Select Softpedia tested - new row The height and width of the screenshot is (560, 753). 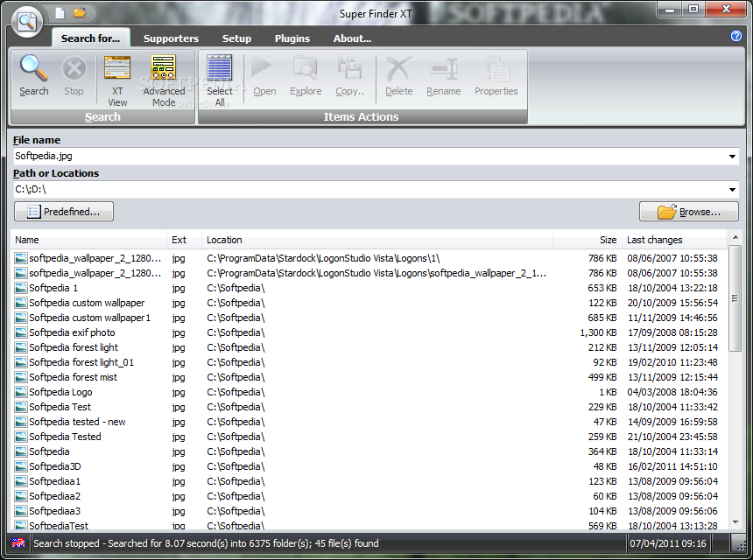pyautogui.click(x=369, y=422)
